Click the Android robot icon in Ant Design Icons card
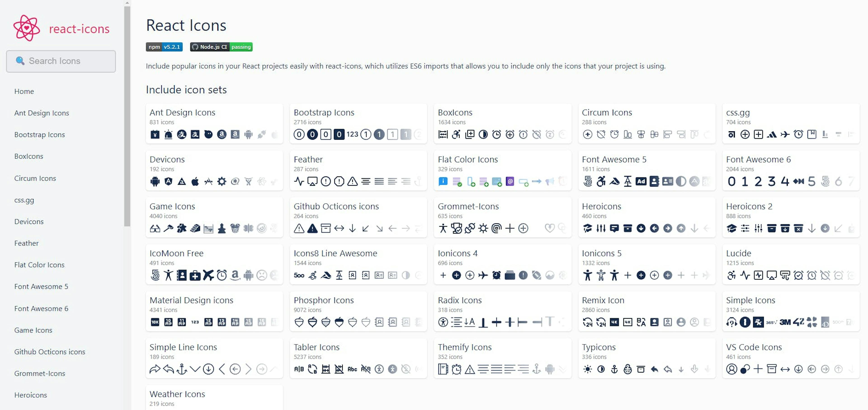Screen dimensions: 868x410 tap(248, 134)
